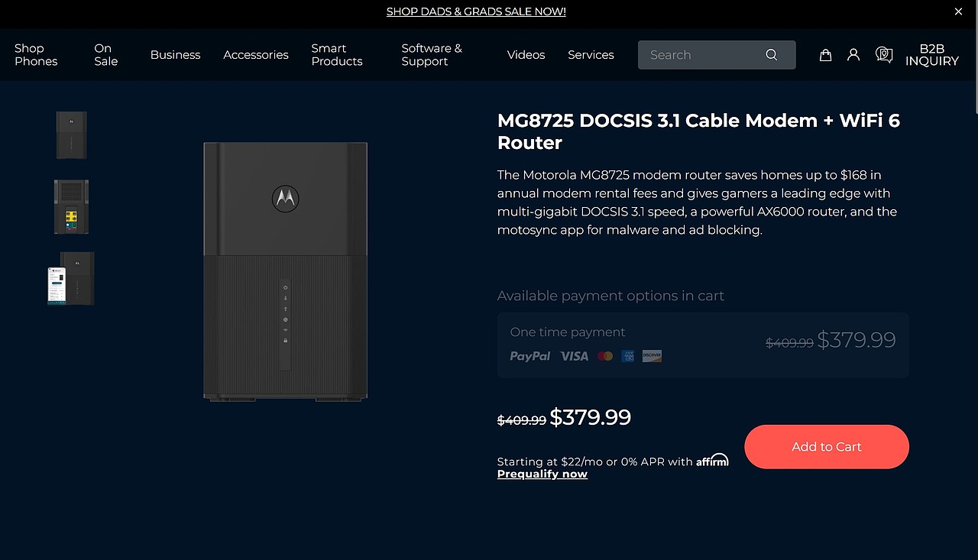Add the MG8725 router to cart
Screen dimensions: 978x560
pyautogui.click(x=826, y=447)
